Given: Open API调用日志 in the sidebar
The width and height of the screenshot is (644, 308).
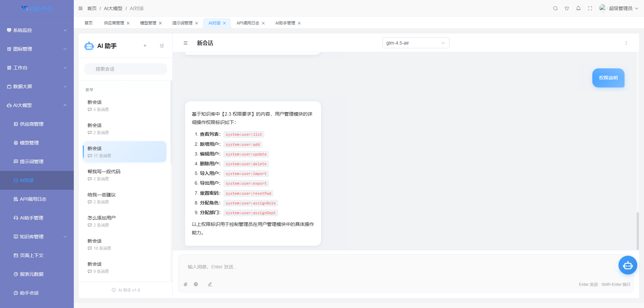Looking at the screenshot, I should (37, 199).
